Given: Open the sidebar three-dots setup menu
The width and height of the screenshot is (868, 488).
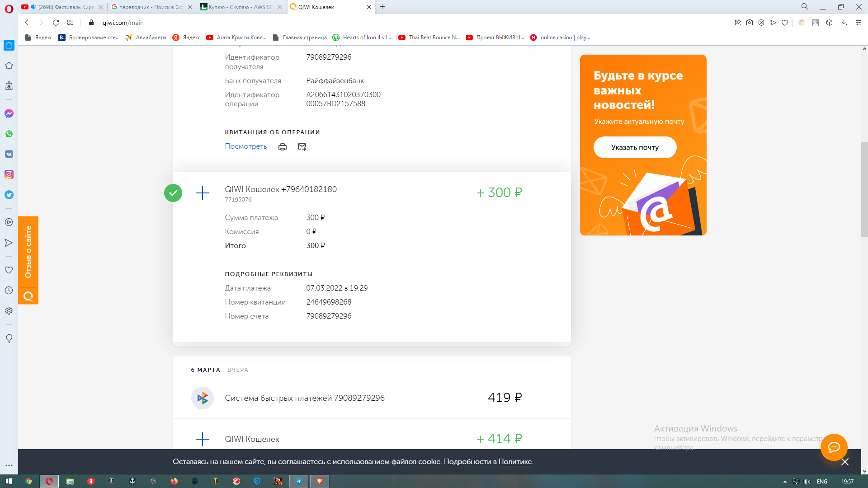Looking at the screenshot, I should coord(9,465).
